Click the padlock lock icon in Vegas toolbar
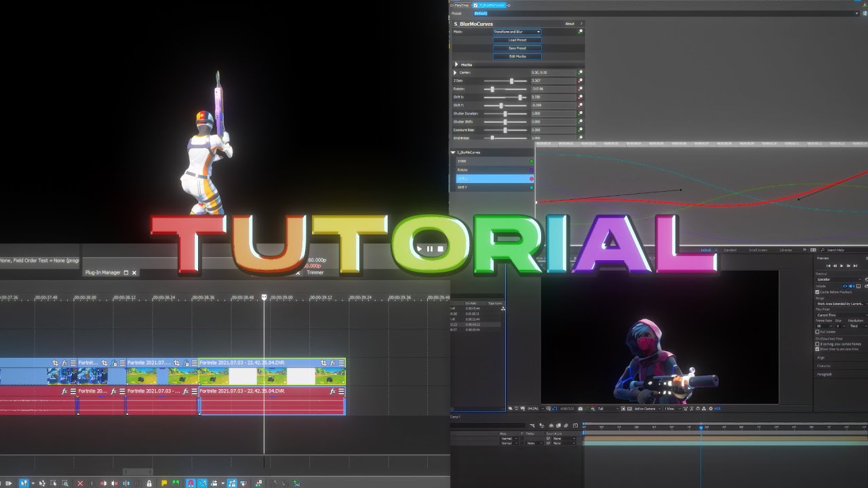Screen dimensions: 868x488 coord(149,483)
